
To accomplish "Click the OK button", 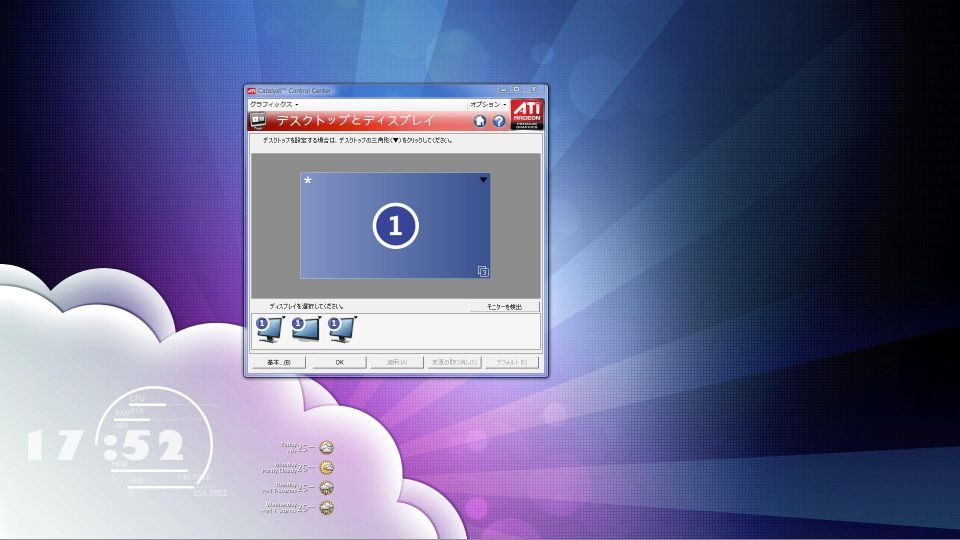I will click(339, 362).
